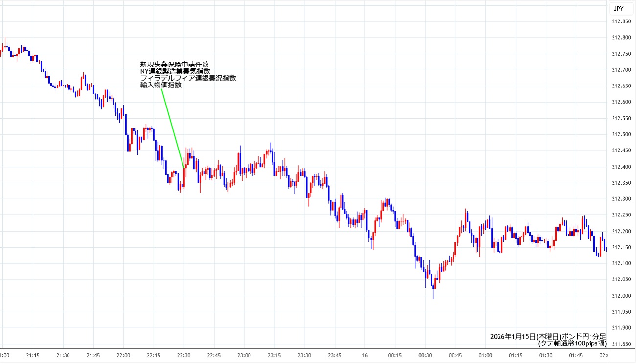Click the 22:00 time axis label

[x=123, y=355]
